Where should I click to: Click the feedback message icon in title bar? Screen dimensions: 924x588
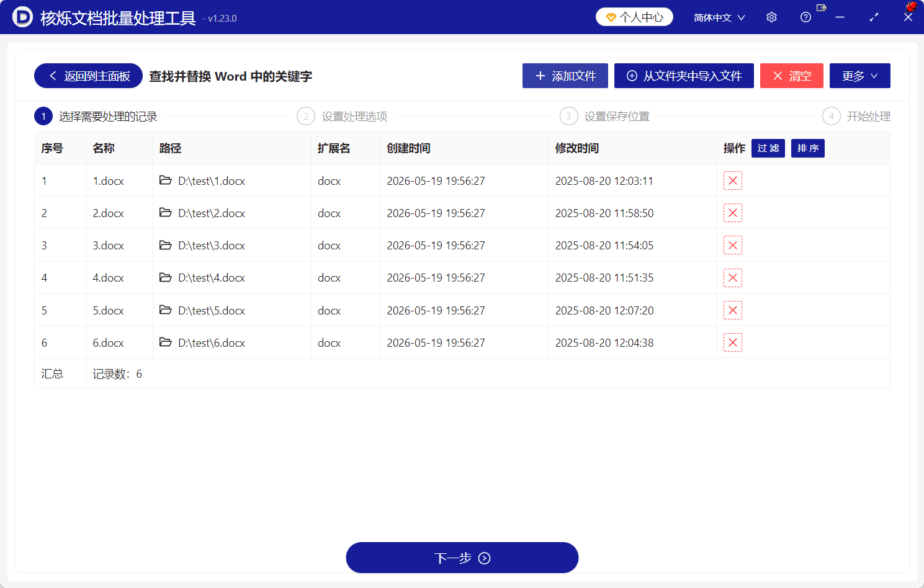click(x=822, y=8)
